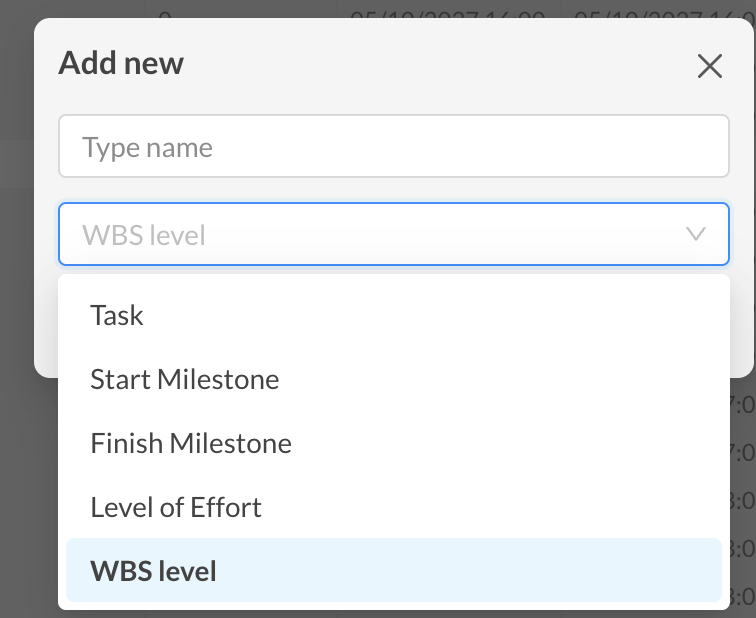Image resolution: width=756 pixels, height=618 pixels.
Task: Keep WBS level as the selected type
Action: (393, 570)
